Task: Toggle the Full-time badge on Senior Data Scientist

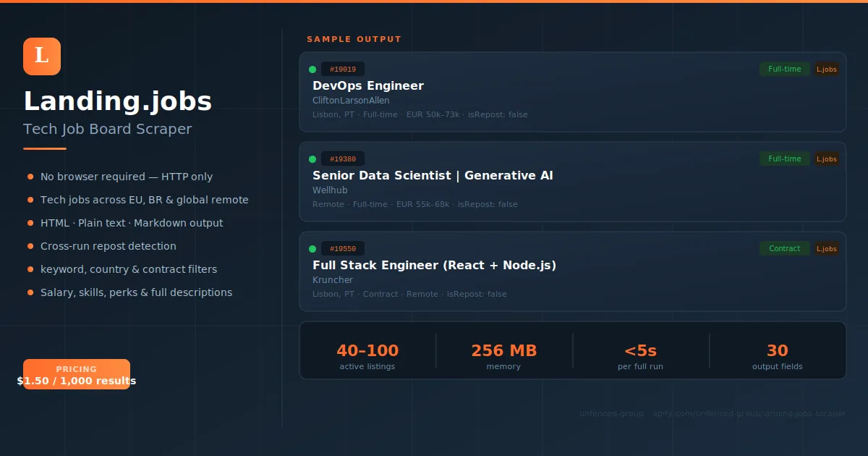Action: tap(785, 159)
